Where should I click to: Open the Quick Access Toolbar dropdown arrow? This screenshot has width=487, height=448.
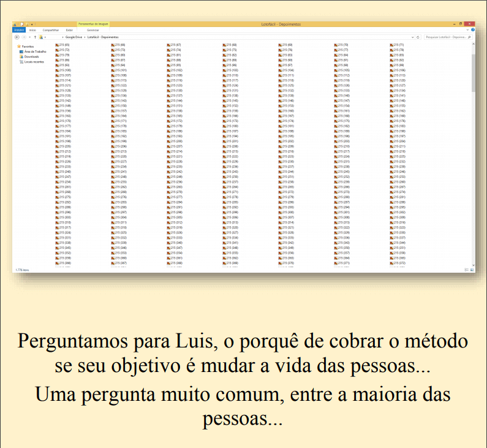[32, 25]
